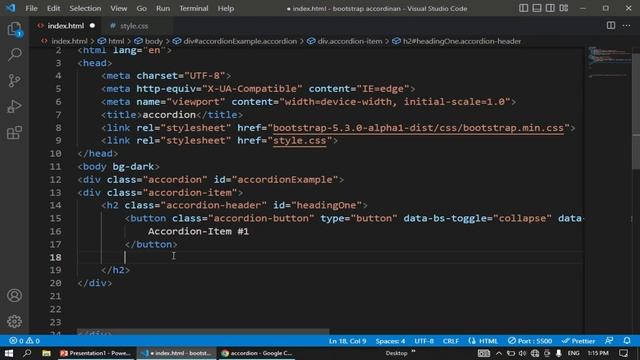
Task: Click the Port : 5500 Live Server entry
Action: click(530, 341)
